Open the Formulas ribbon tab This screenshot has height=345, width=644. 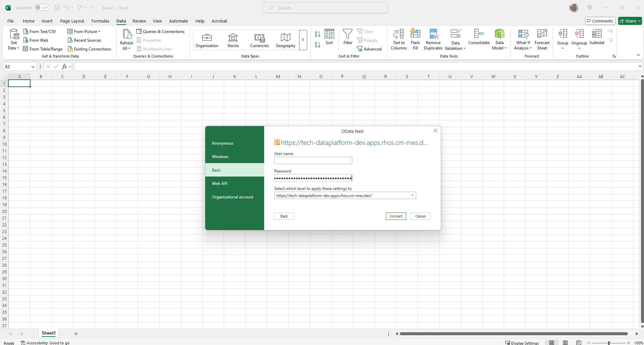pyautogui.click(x=100, y=21)
